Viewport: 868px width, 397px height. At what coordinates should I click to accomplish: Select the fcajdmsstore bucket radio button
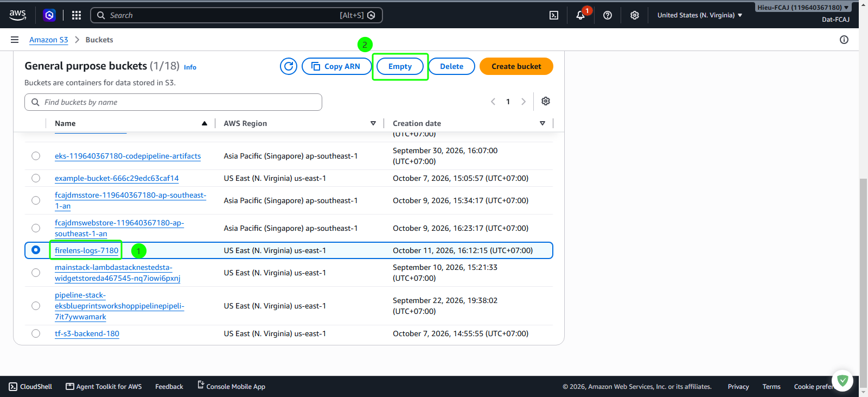(36, 200)
